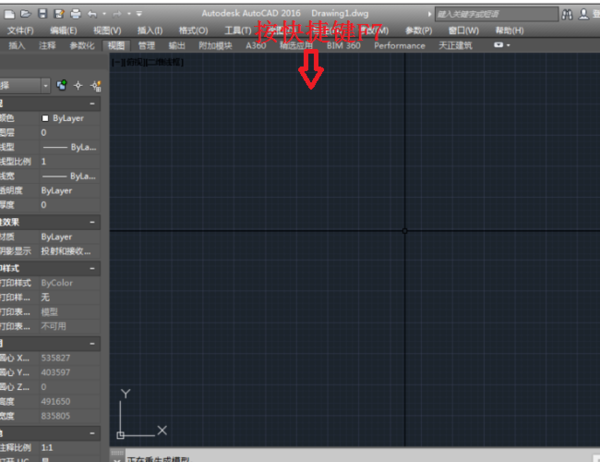600x462 pixels.
Task: Open the ribbon minimize options dropdown arrow
Action: click(508, 45)
